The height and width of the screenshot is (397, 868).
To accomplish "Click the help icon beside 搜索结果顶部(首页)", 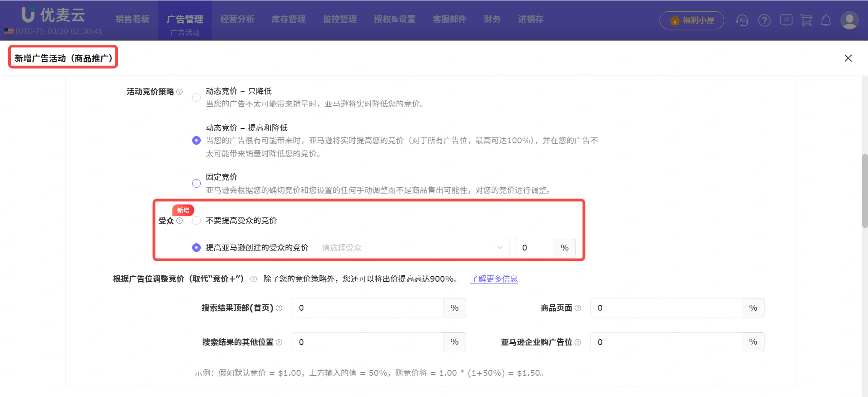I will 279,308.
